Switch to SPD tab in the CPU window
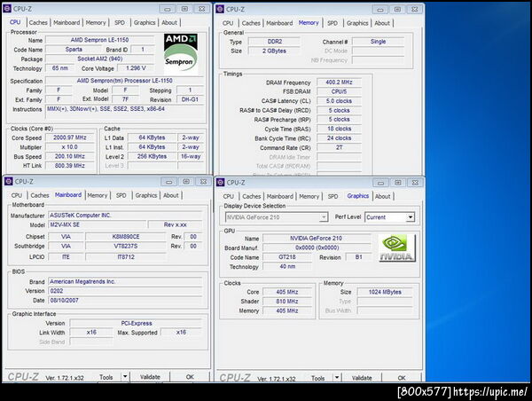532x401 pixels. coord(120,22)
